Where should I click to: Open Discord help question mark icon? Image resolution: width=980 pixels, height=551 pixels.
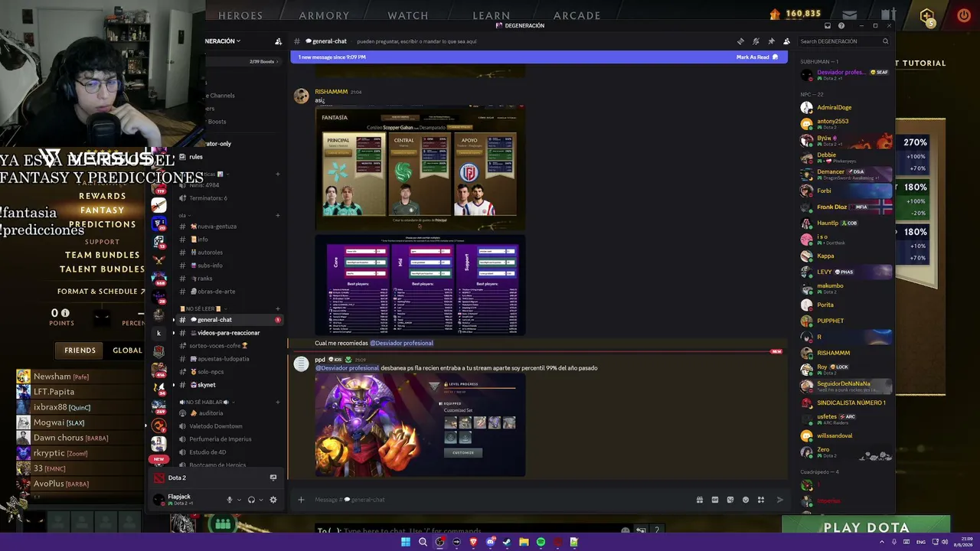[841, 26]
